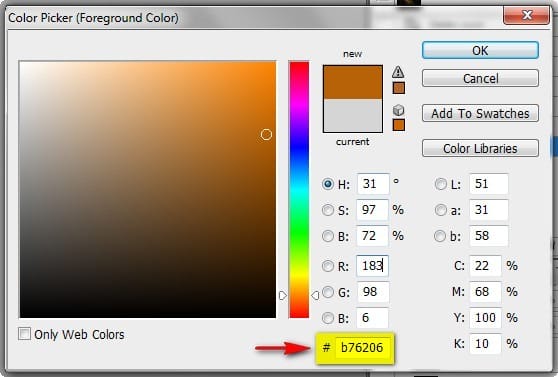Click the circular color picker marker

[x=266, y=135]
